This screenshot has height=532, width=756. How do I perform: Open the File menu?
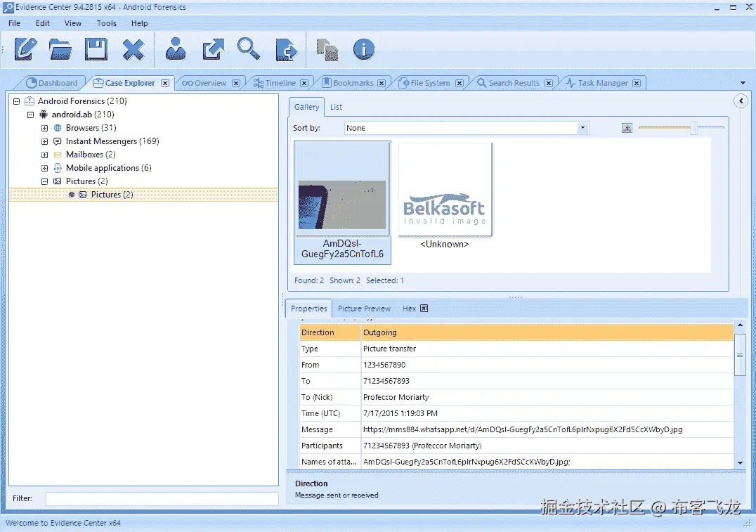(x=15, y=23)
